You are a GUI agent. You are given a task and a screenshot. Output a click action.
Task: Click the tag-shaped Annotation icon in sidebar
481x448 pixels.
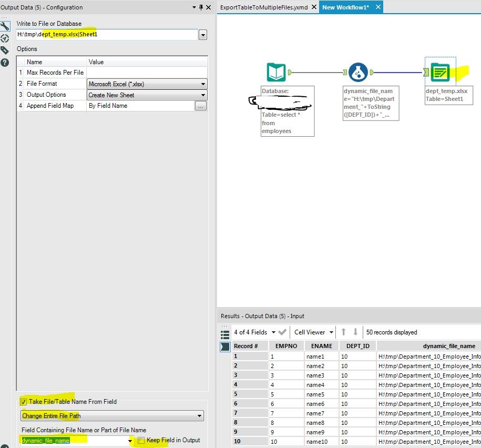coord(5,50)
